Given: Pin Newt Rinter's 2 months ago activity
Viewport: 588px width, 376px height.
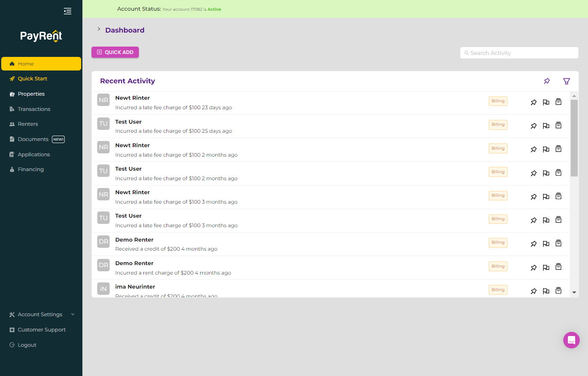Looking at the screenshot, I should click(x=534, y=149).
